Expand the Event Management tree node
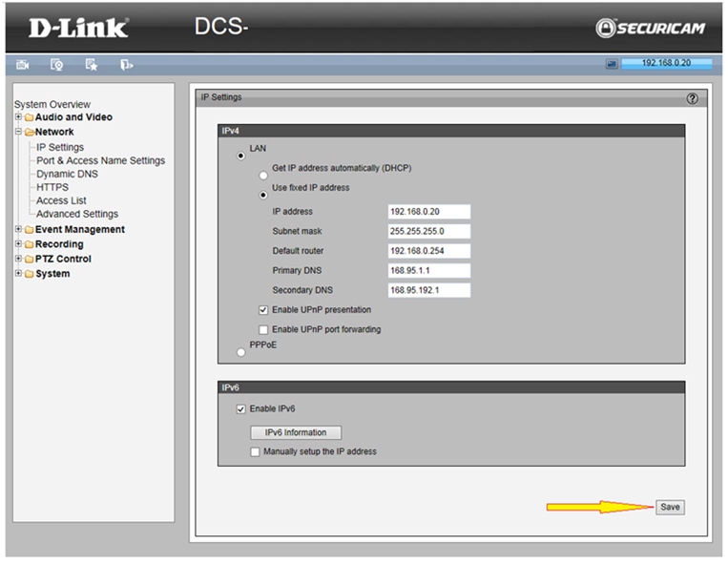Viewport: 728px width, 564px height. (18, 230)
